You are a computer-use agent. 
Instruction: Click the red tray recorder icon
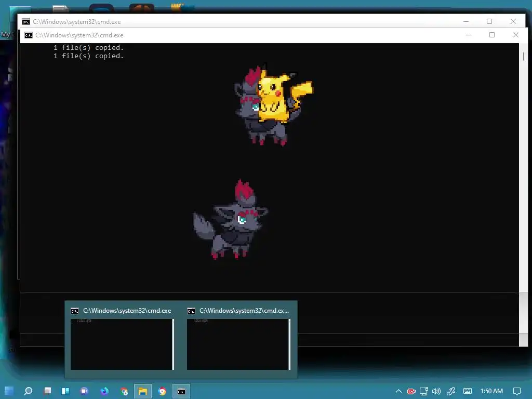[411, 391]
